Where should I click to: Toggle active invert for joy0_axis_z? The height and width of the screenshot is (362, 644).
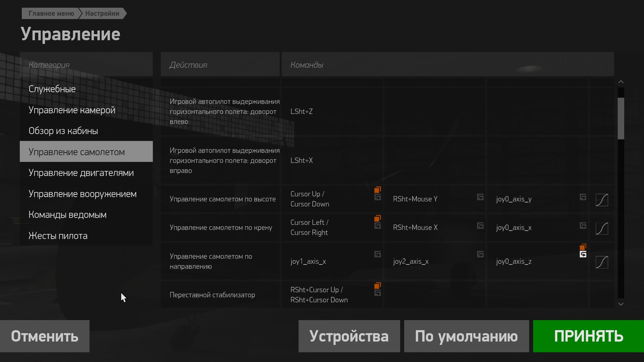(583, 254)
